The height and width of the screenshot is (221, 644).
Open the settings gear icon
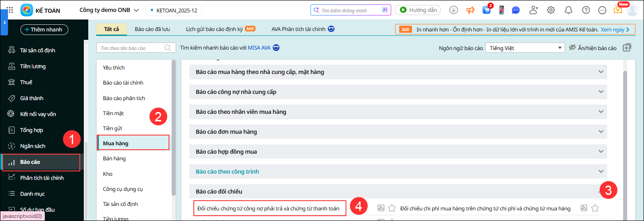[551, 10]
